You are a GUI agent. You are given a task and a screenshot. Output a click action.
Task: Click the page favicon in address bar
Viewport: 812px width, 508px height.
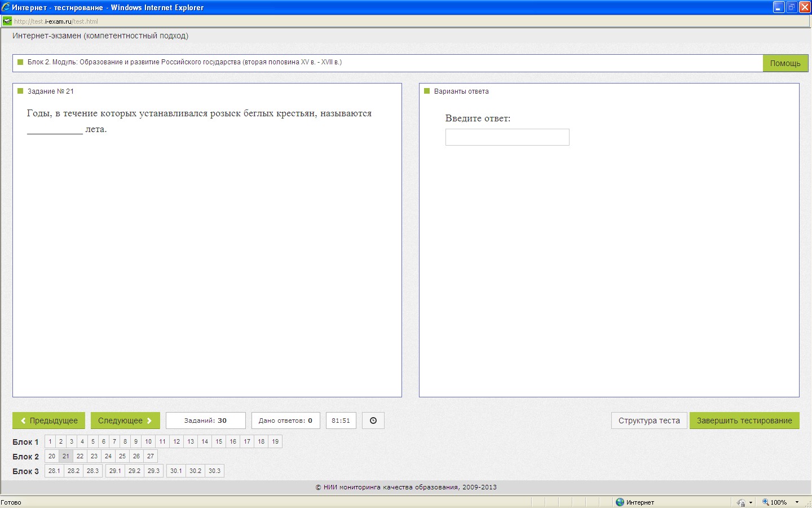[7, 21]
